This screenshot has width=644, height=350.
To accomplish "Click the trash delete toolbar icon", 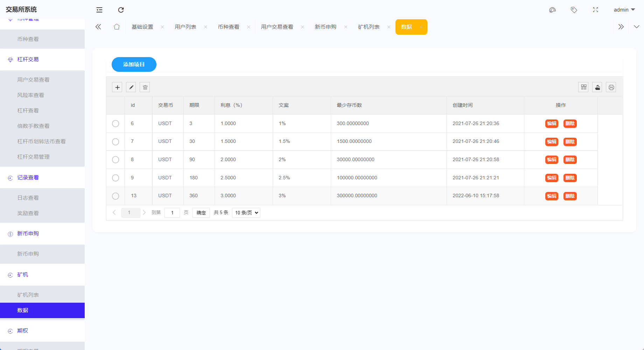I will click(145, 87).
